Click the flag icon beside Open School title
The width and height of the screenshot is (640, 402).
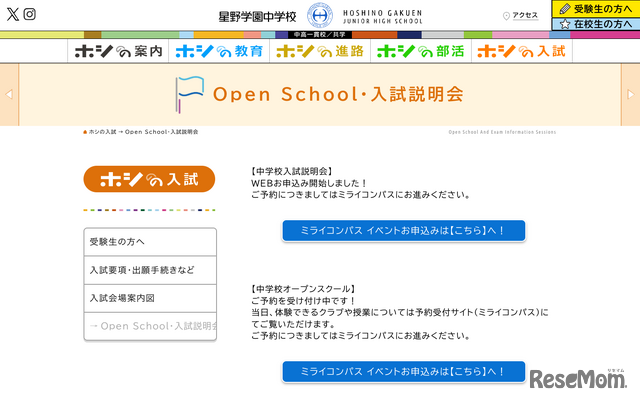tap(189, 94)
